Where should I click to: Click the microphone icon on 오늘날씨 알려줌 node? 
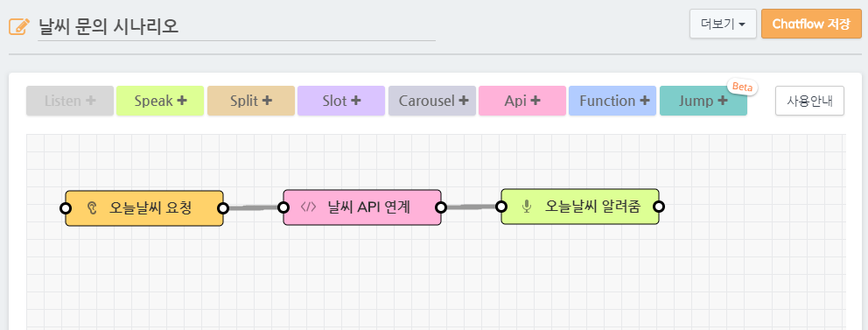[527, 207]
